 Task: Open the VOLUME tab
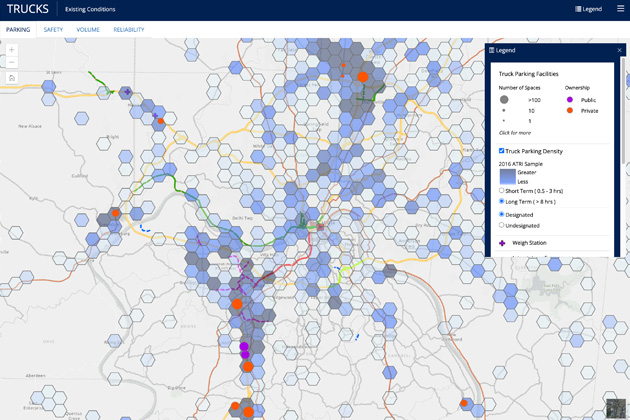(88, 30)
